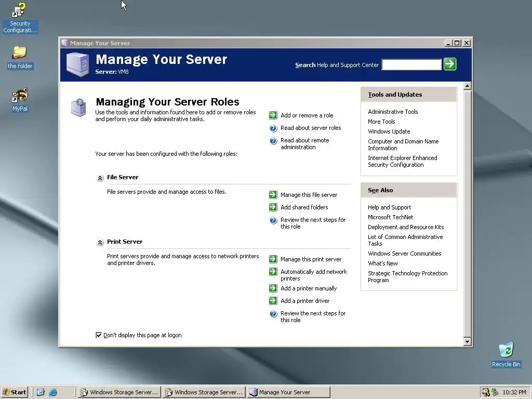The height and width of the screenshot is (399, 532).
Task: Click the leftmost system tray icon
Action: [486, 392]
